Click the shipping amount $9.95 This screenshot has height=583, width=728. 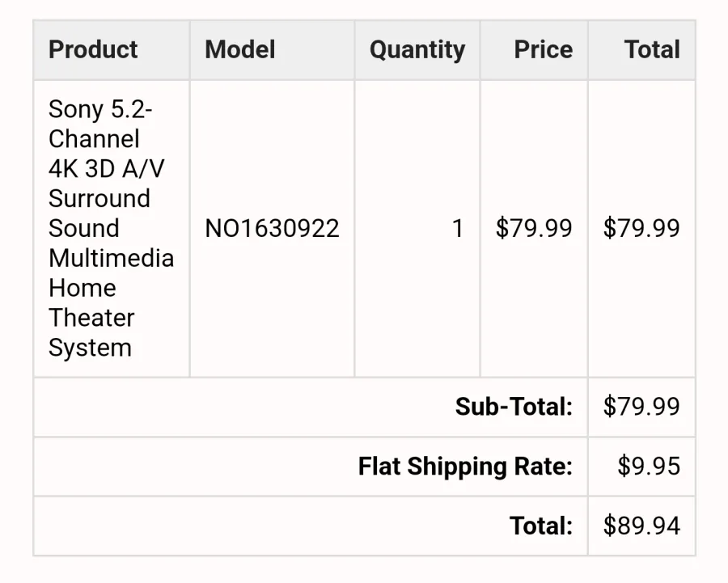pyautogui.click(x=649, y=466)
